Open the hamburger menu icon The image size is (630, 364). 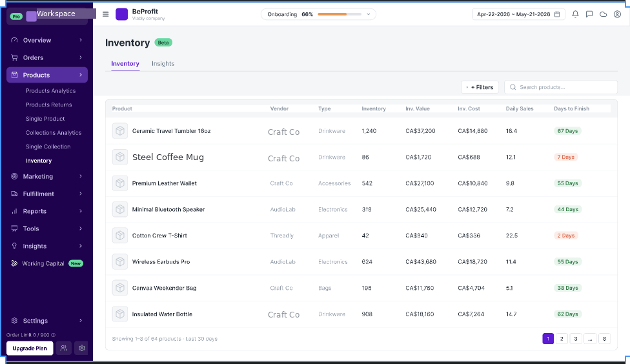106,14
